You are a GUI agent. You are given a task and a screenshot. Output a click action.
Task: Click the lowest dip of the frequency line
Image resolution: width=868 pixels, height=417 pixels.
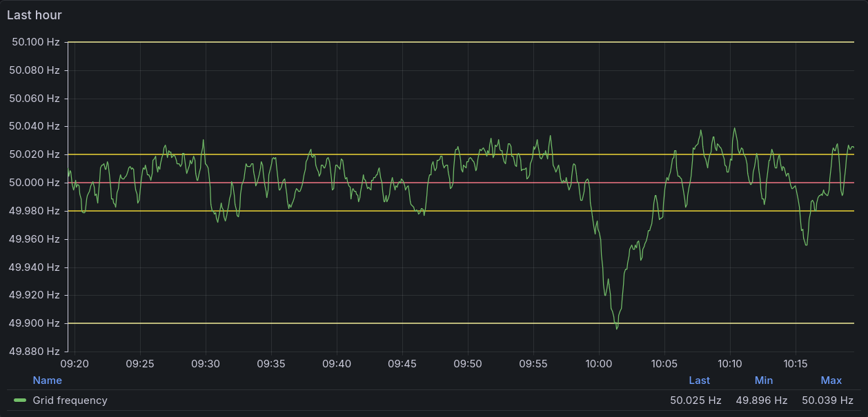tap(617, 328)
